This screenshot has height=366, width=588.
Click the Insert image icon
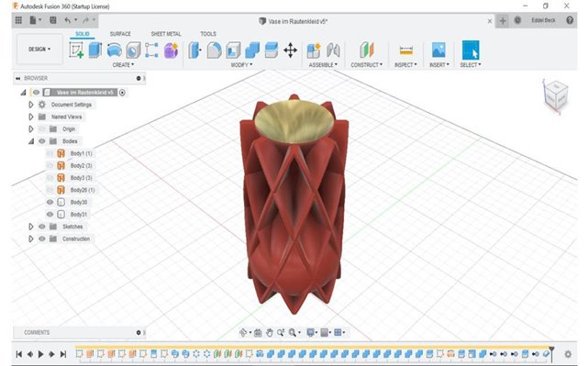coord(438,50)
